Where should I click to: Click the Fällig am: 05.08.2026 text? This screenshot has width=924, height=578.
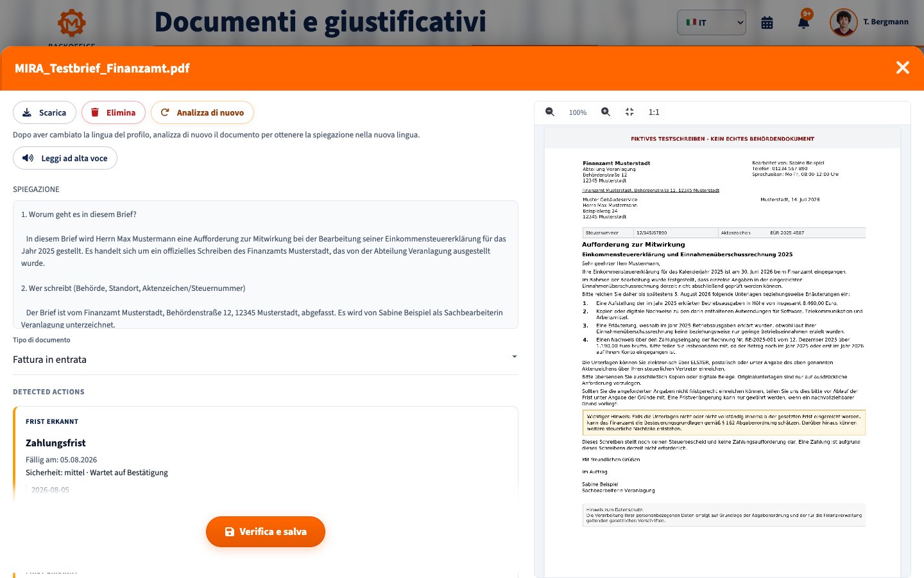click(x=62, y=460)
